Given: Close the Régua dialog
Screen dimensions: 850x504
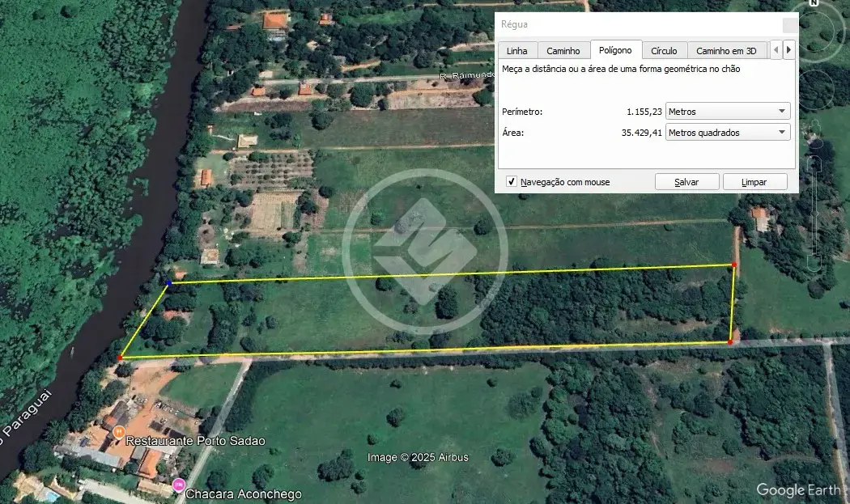Looking at the screenshot, I should (x=790, y=25).
